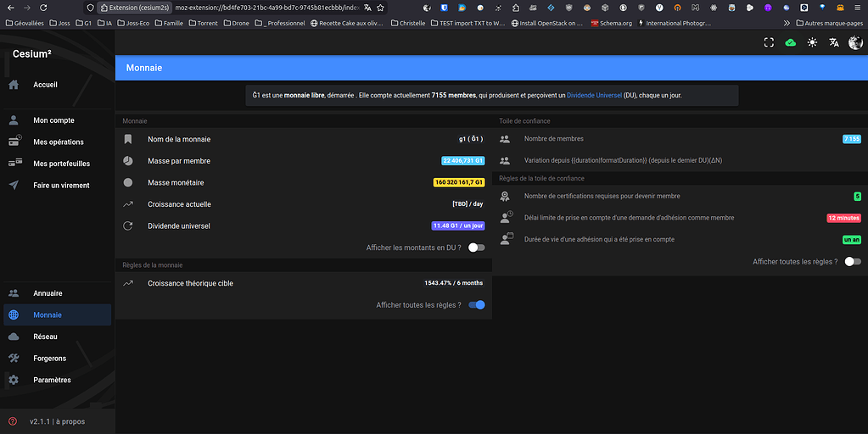The height and width of the screenshot is (434, 868).
Task: Click the fullscreen icon in top bar
Action: pyautogui.click(x=769, y=42)
